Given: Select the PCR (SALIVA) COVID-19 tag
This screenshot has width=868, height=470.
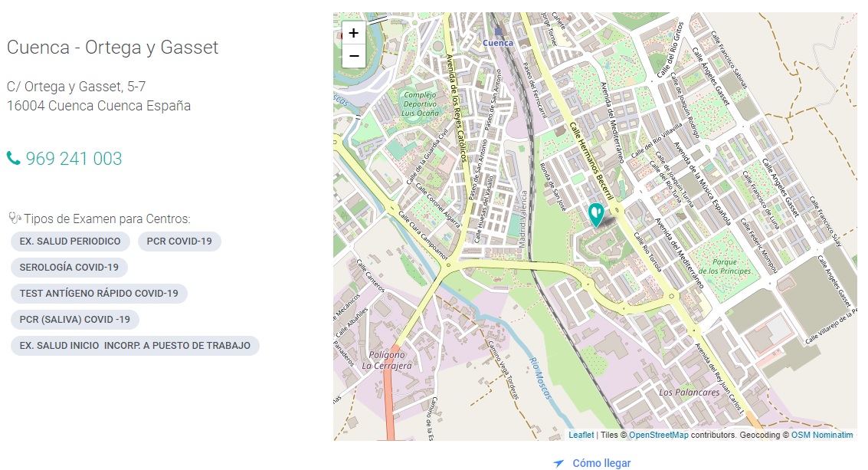Looking at the screenshot, I should [75, 320].
